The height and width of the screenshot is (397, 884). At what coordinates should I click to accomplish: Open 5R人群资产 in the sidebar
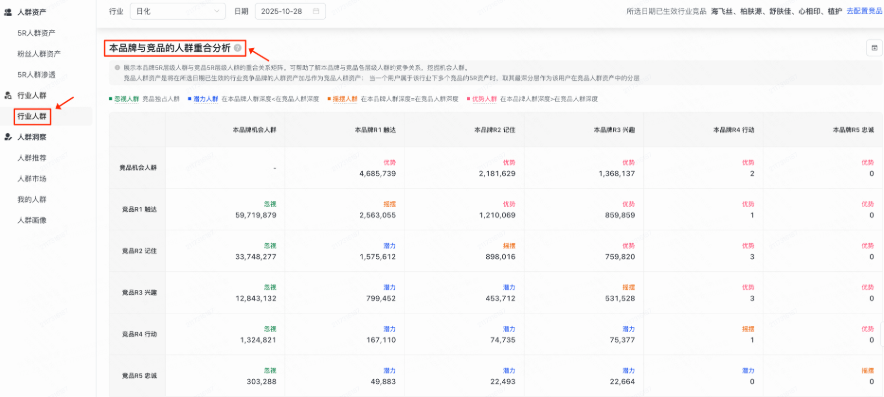[x=37, y=33]
